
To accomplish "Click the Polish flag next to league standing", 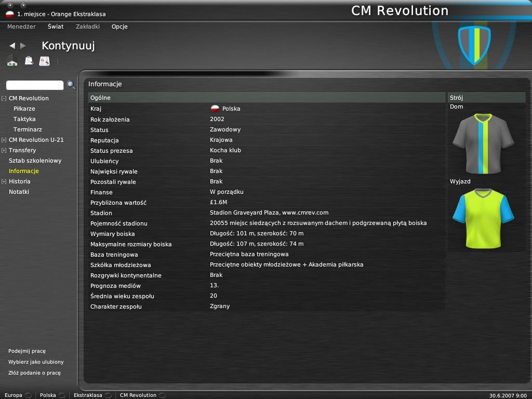I will click(10, 14).
